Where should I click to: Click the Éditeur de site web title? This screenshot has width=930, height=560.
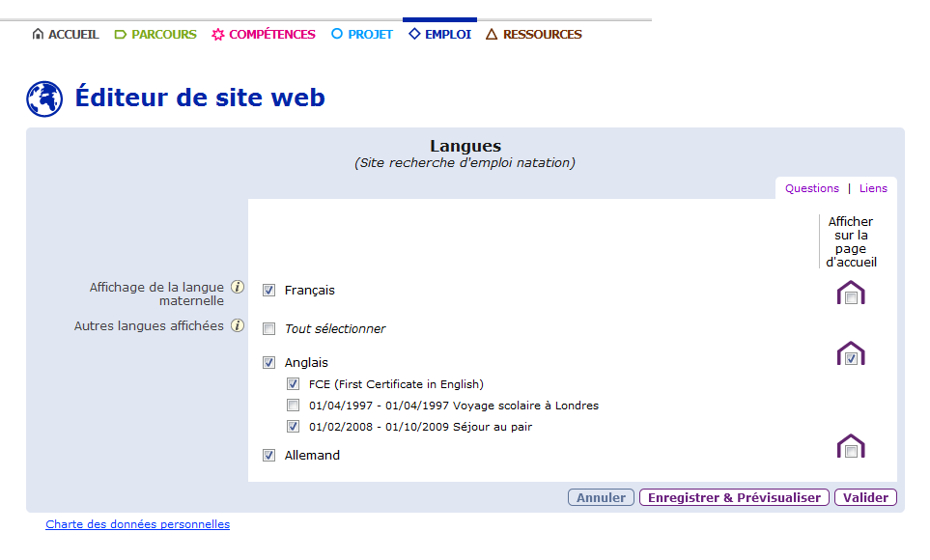[x=200, y=98]
